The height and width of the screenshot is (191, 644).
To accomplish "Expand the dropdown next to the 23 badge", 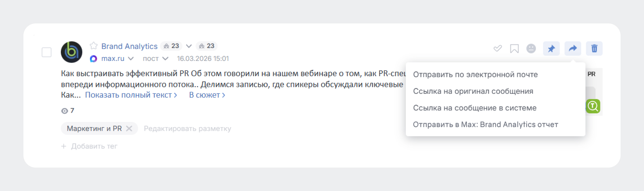I will click(x=189, y=46).
